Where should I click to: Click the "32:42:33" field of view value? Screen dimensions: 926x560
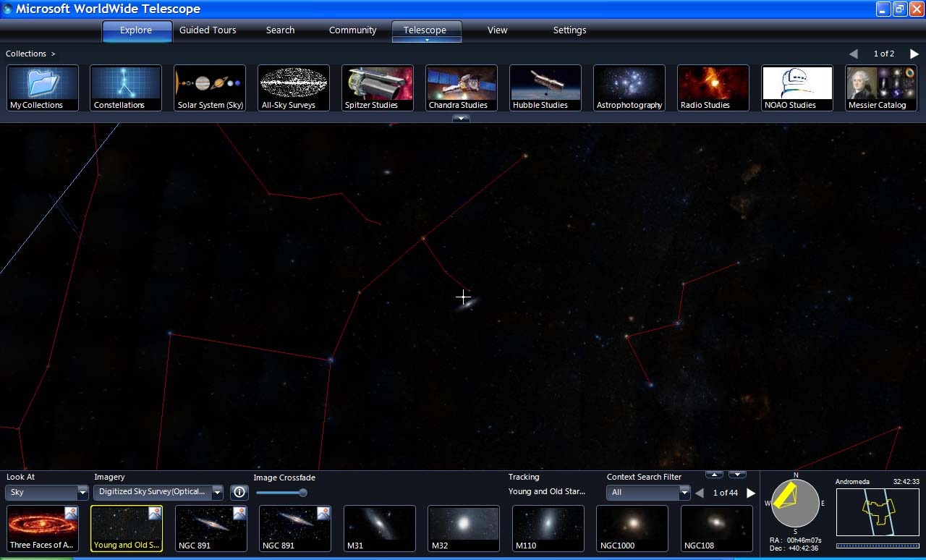pyautogui.click(x=906, y=482)
